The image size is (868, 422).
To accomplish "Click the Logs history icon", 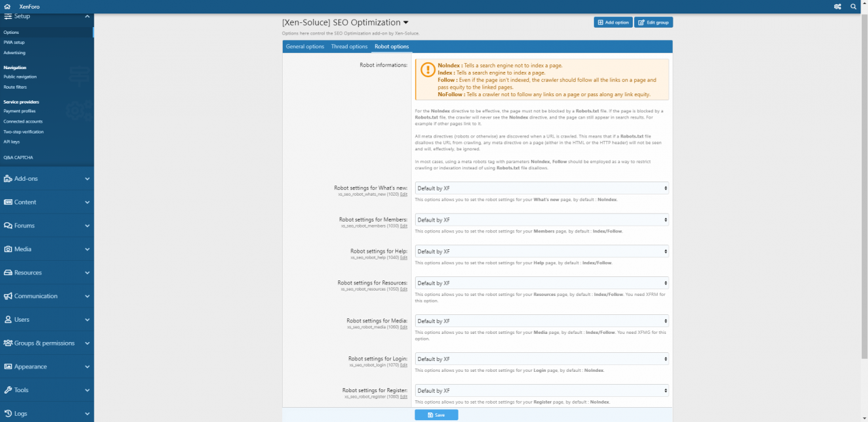I will click(8, 413).
